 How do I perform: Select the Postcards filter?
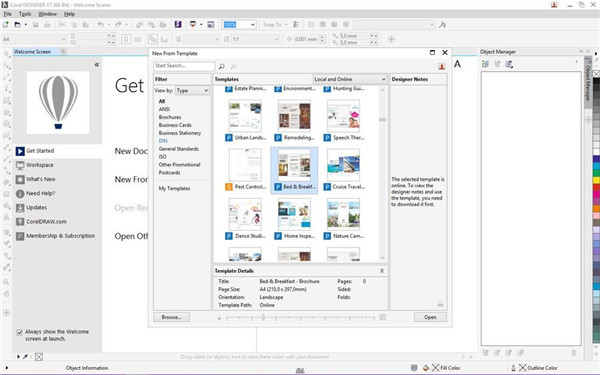point(169,173)
